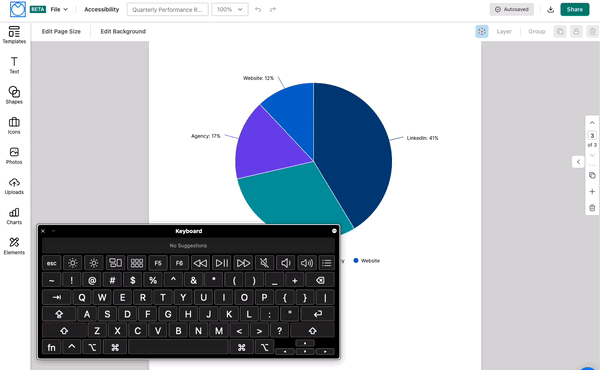Open the Charts panel
Screen dimensions: 600x370
coord(14,216)
